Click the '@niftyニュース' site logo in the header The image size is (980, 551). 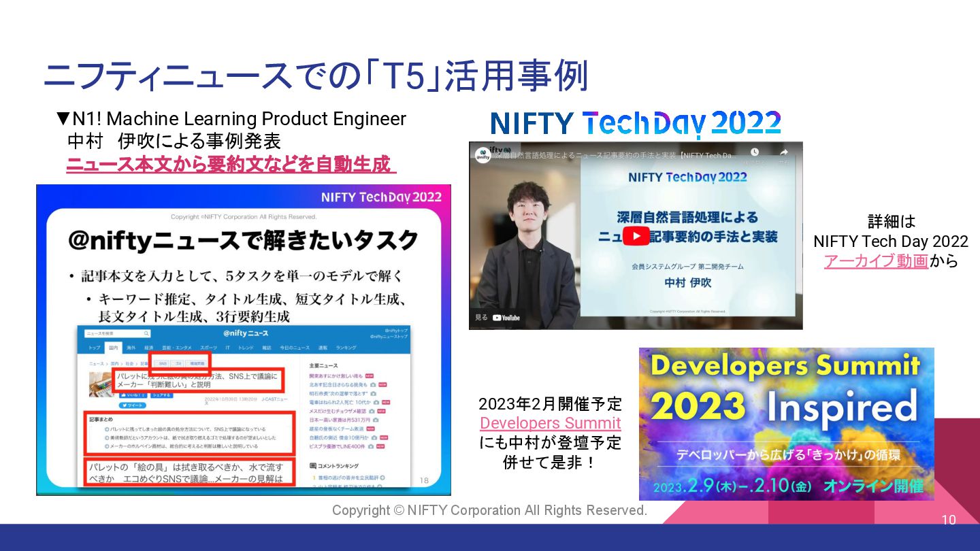pos(246,333)
